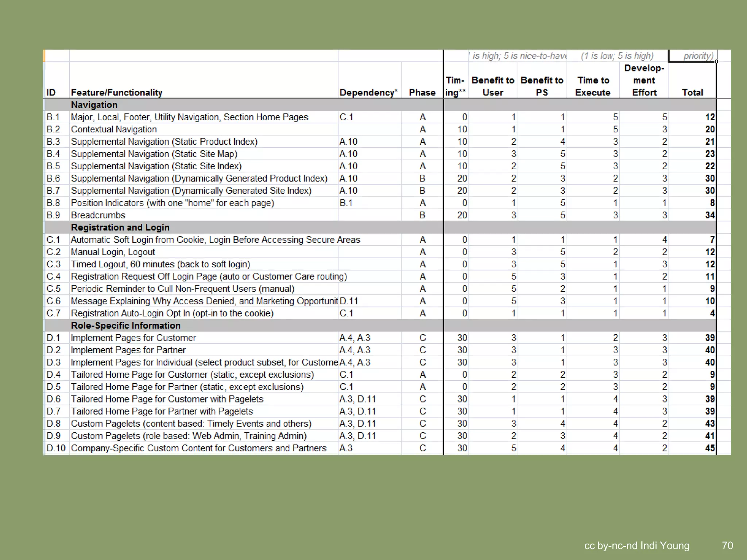Select the Breadcrumbs feature cell
The image size is (747, 560).
98,215
